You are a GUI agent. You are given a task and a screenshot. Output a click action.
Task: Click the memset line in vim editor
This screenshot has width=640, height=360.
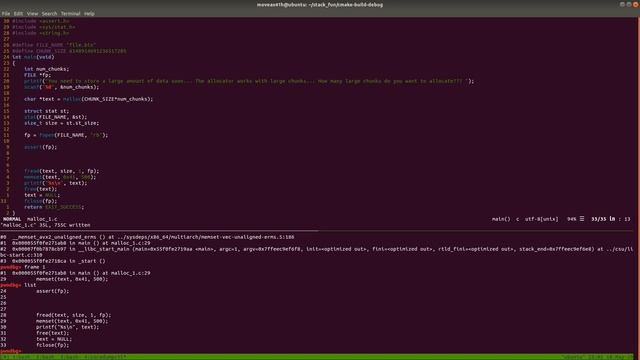[60, 177]
